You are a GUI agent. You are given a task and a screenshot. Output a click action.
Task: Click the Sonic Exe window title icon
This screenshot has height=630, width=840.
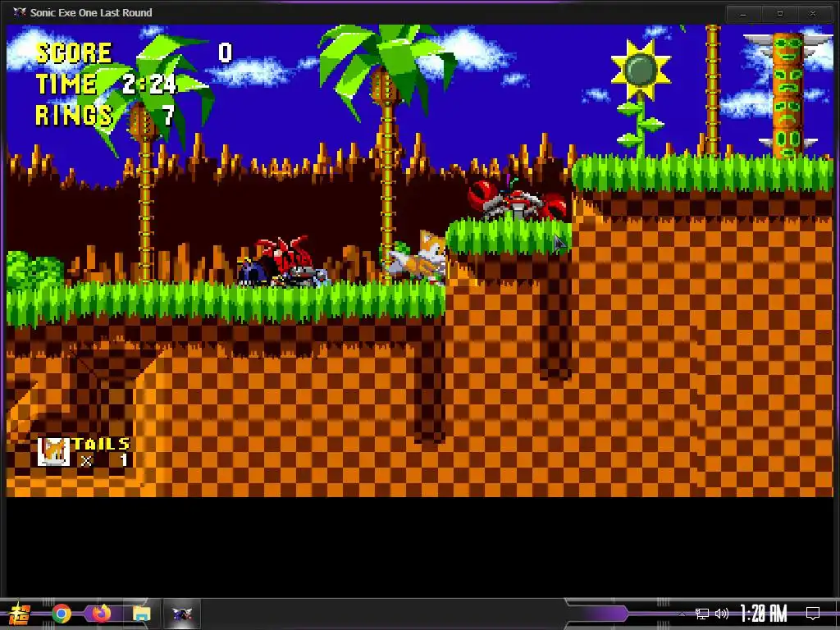(x=20, y=12)
